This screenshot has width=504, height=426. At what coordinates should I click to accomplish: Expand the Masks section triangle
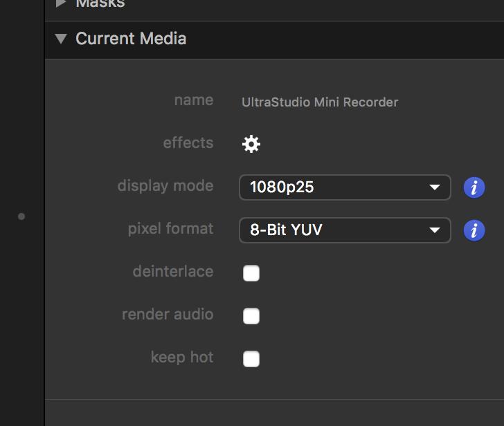click(x=62, y=3)
